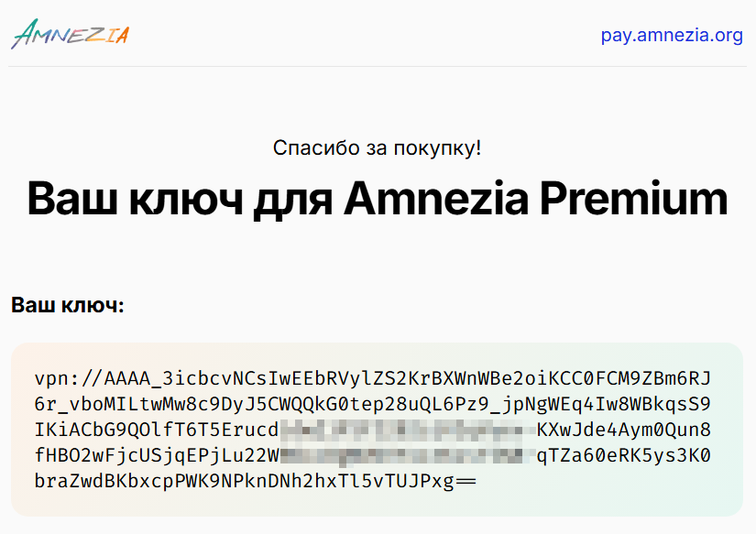Click the "Спасибо за покупку!" text
Image resolution: width=756 pixels, height=534 pixels.
pyautogui.click(x=378, y=148)
